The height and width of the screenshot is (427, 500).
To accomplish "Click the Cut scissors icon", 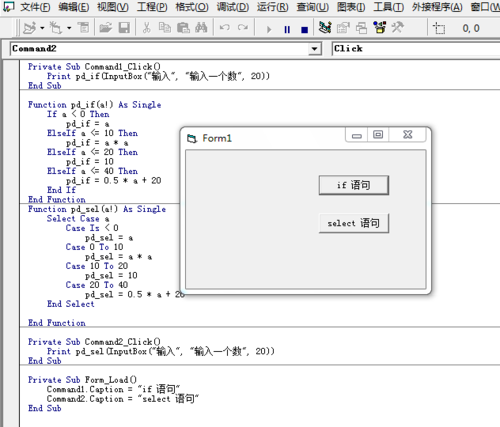I will pos(146,28).
